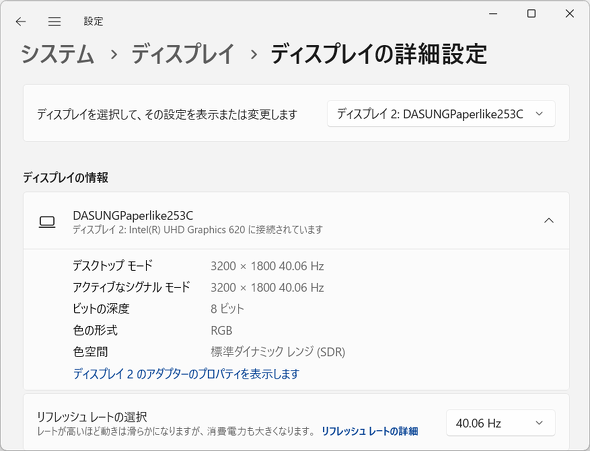
Task: Open リフレッシュ レートの詳細 link
Action: pos(370,431)
